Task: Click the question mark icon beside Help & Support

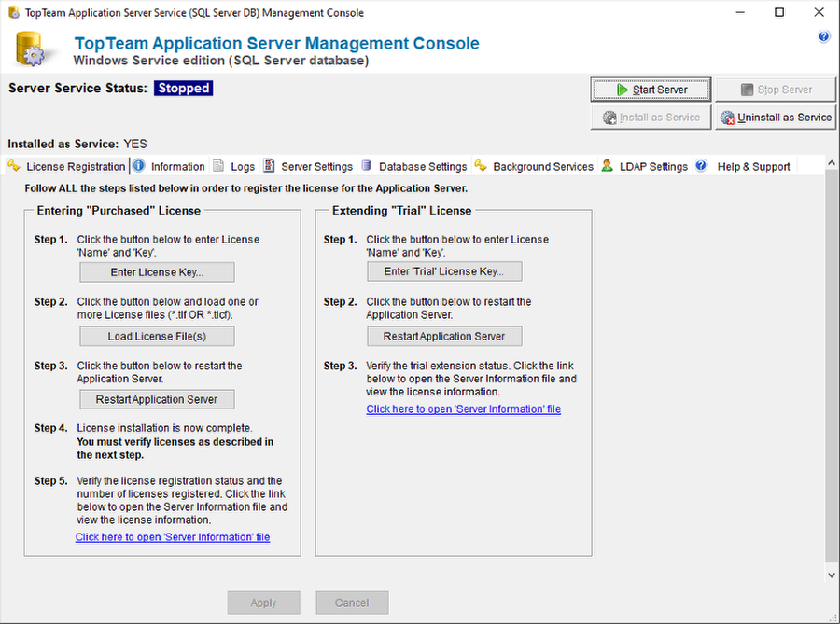Action: (701, 166)
